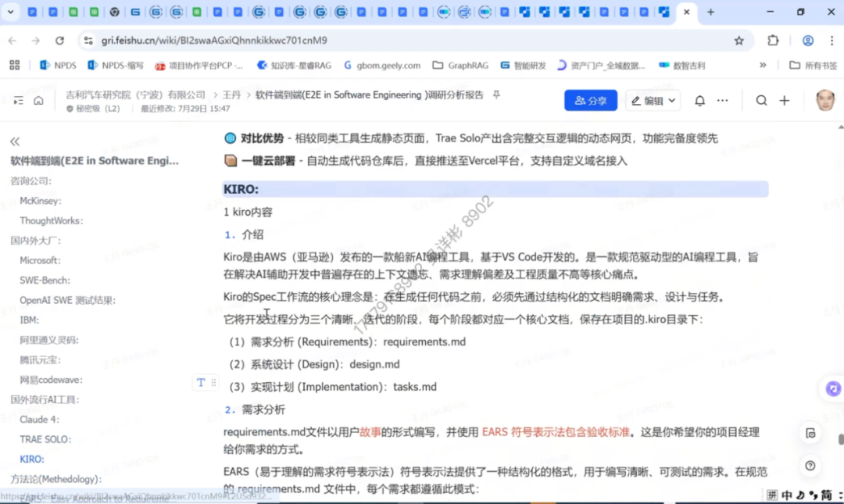Jump to 阿里通义灵码 outline entry
Image resolution: width=844 pixels, height=504 pixels.
[x=49, y=341]
